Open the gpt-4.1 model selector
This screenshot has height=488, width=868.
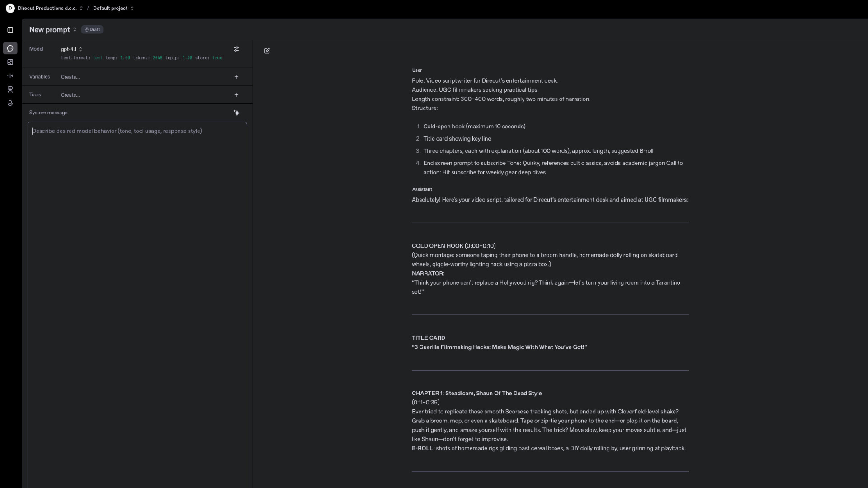tap(71, 49)
